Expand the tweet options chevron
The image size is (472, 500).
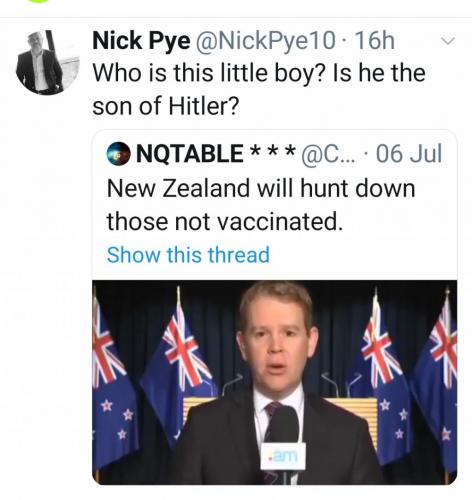pos(447,41)
